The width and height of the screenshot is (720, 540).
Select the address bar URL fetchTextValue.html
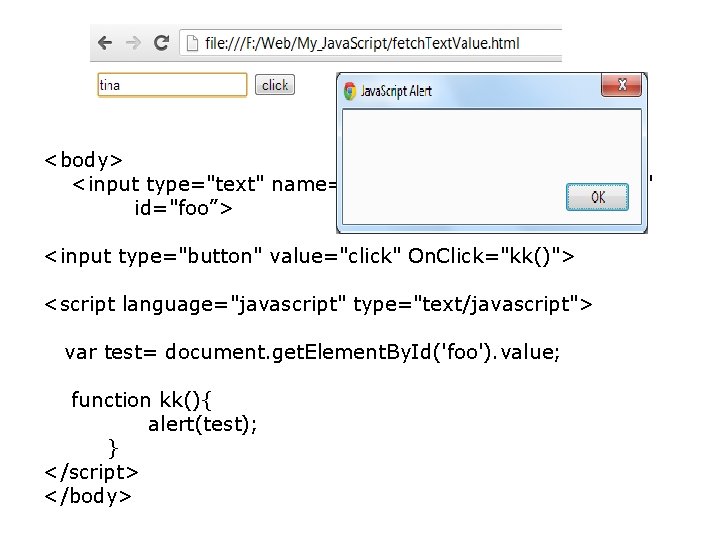(x=362, y=44)
